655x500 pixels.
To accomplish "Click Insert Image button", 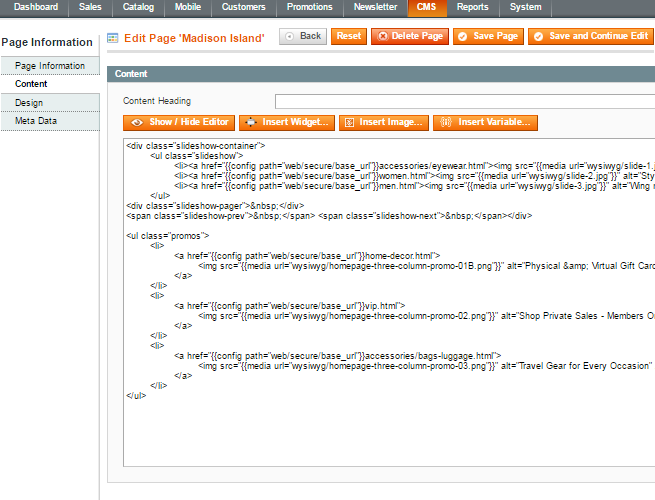I will tap(384, 122).
